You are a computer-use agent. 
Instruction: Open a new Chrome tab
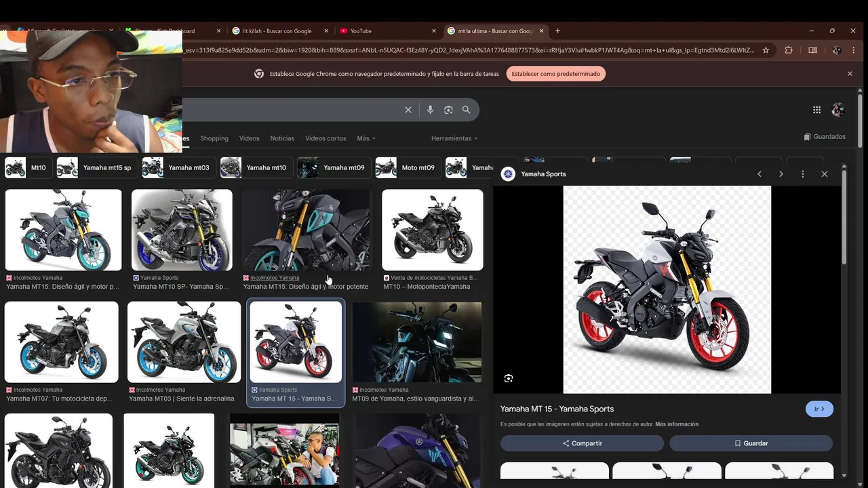[x=557, y=30]
